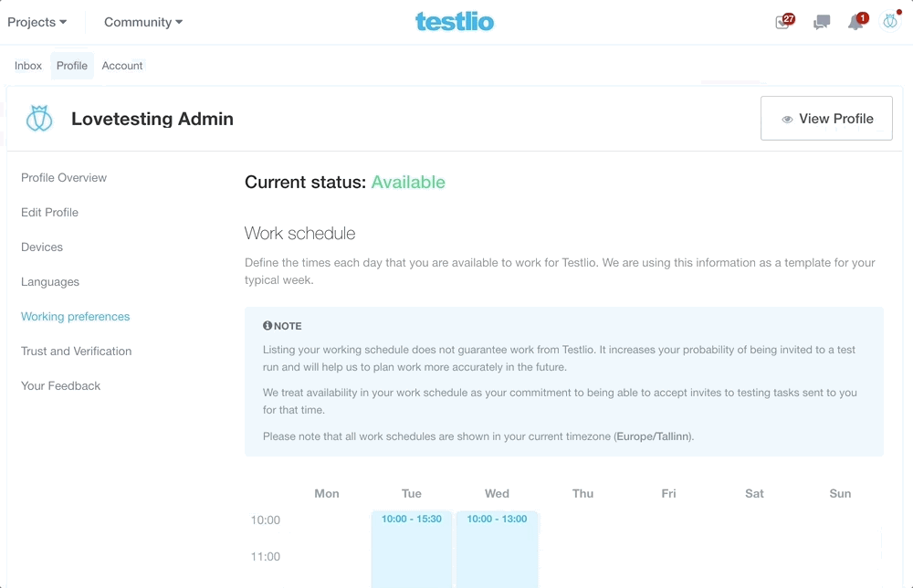The image size is (913, 588).
Task: Switch to the Inbox tab
Action: (x=28, y=66)
